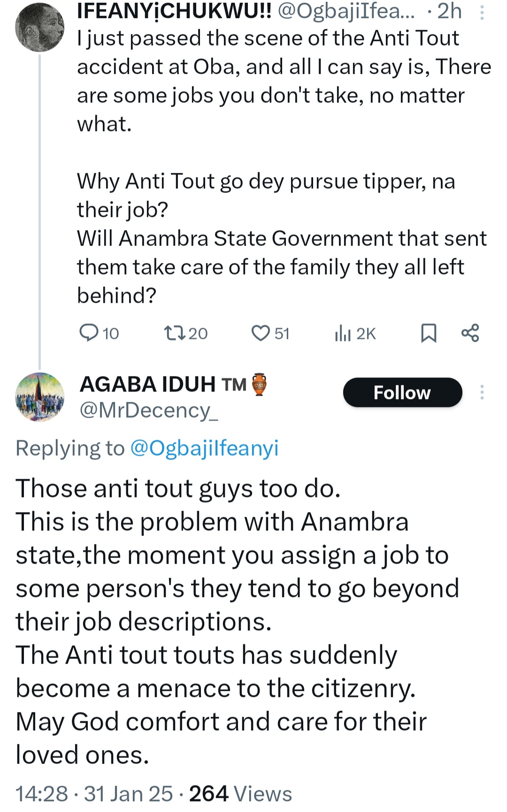Tap AGABA IDUH's profile avatar
The width and height of the screenshot is (507, 812).
pos(39,397)
